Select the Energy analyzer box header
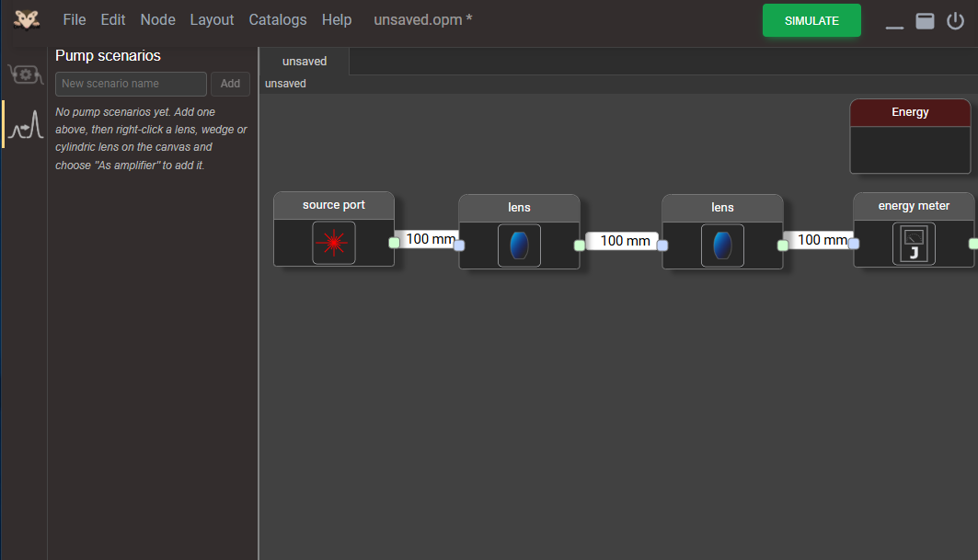Image resolution: width=978 pixels, height=560 pixels. [910, 112]
